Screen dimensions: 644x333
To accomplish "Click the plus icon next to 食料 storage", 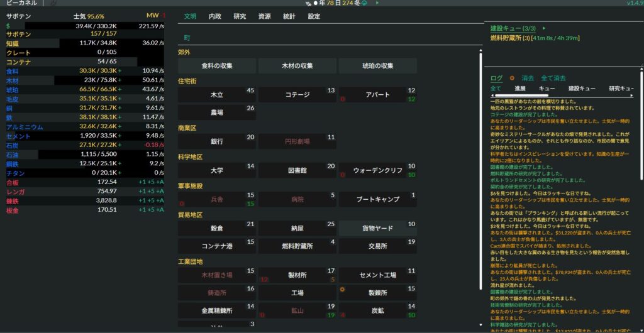I will (x=119, y=71).
